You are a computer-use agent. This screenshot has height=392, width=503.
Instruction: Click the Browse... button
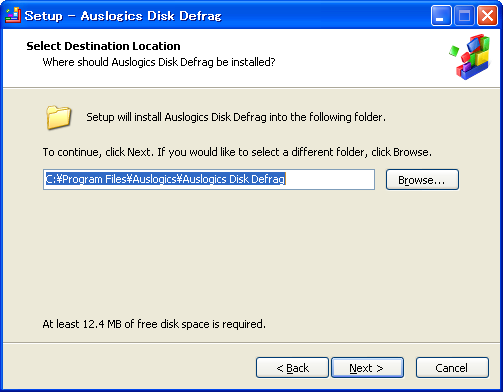(x=422, y=180)
